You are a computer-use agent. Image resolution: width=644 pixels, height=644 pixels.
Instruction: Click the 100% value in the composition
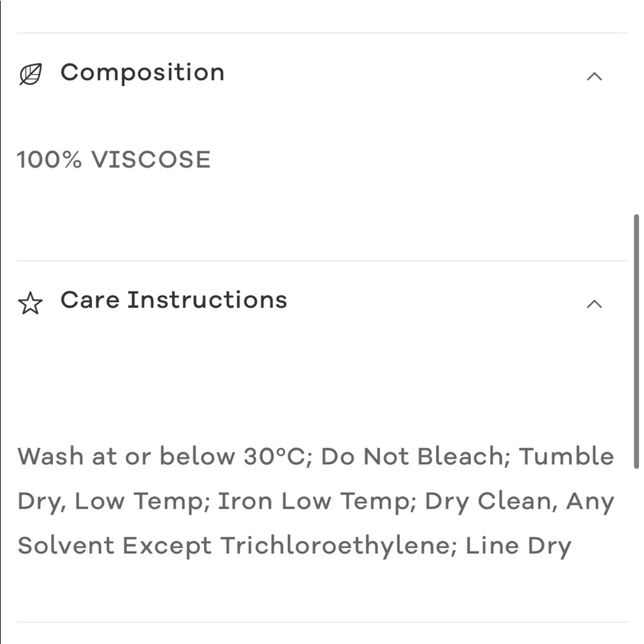click(50, 160)
